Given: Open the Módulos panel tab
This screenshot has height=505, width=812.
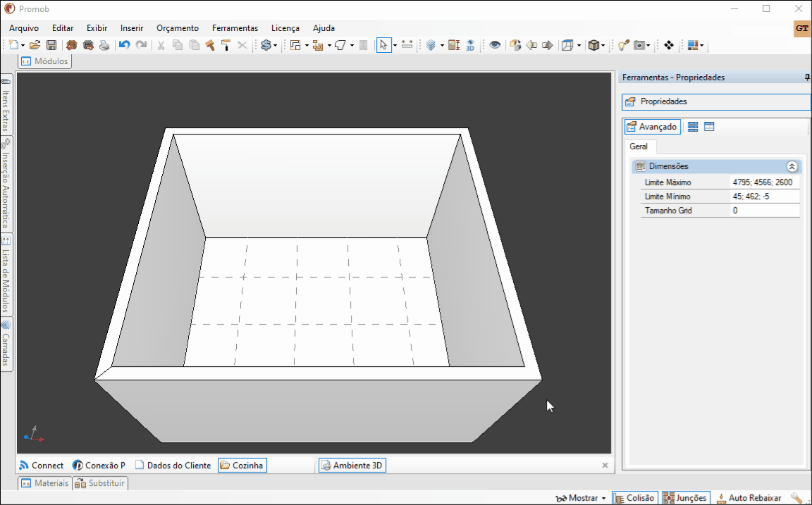Looking at the screenshot, I should point(44,61).
